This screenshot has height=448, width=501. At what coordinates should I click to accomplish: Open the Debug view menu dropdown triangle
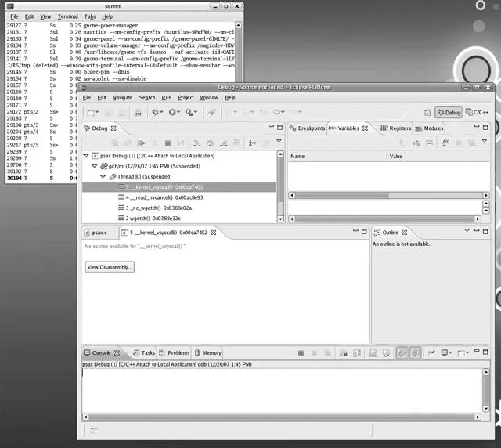pos(279,142)
